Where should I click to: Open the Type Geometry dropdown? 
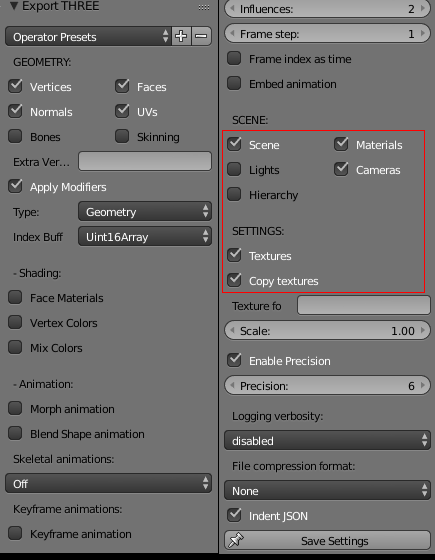pyautogui.click(x=145, y=211)
